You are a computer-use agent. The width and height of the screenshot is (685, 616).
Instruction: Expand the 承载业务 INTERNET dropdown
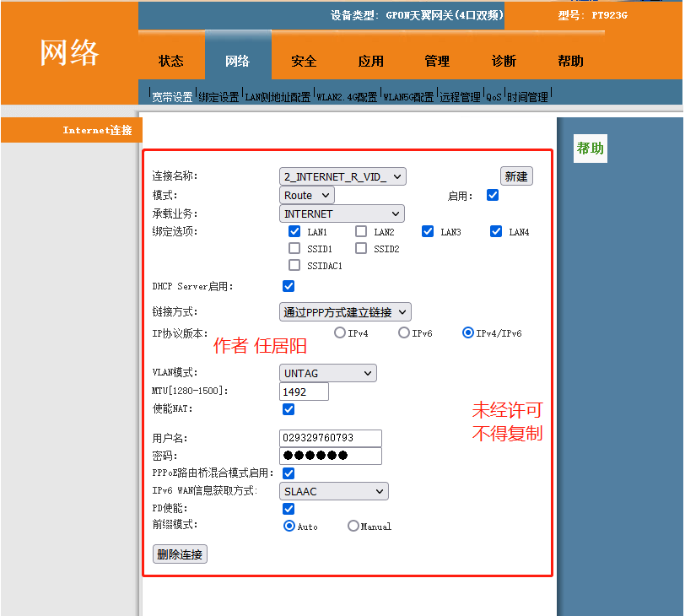tap(342, 214)
